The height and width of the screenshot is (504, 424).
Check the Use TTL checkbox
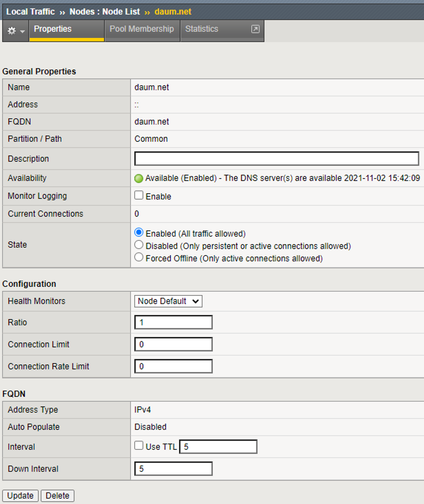coord(139,445)
